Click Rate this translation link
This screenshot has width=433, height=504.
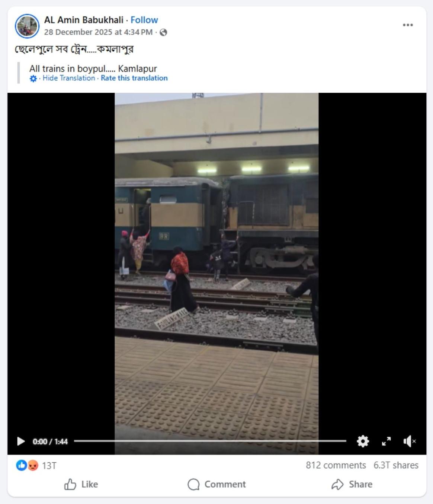click(134, 78)
